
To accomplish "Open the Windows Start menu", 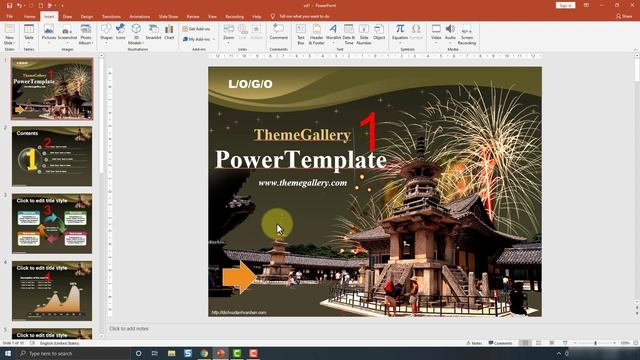I will [8, 353].
